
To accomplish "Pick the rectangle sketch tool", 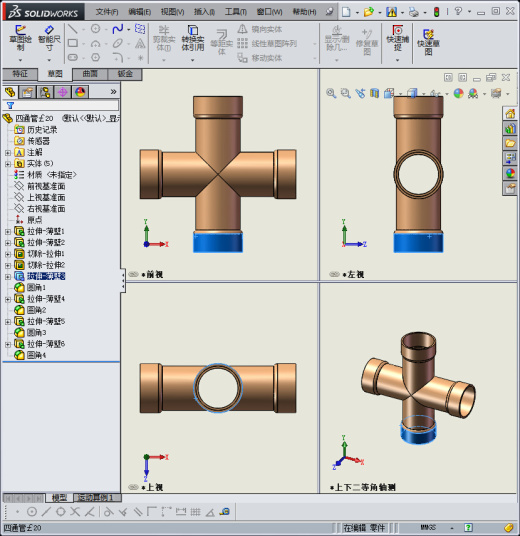I will 72,43.
